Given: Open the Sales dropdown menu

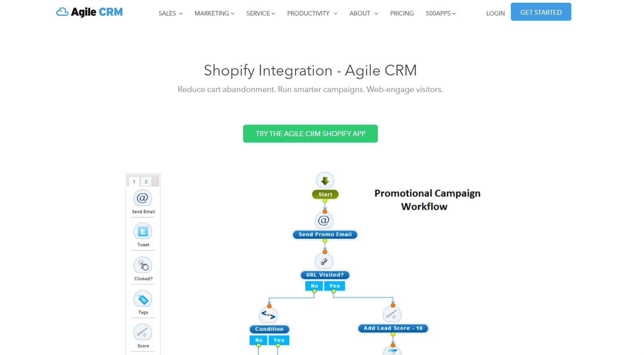Looking at the screenshot, I should [x=170, y=13].
